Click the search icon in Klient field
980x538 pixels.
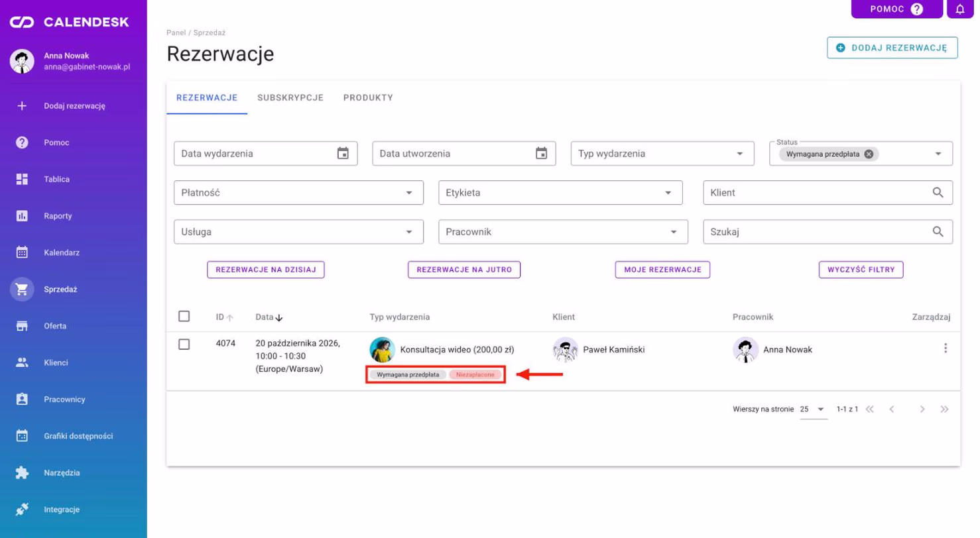pos(938,193)
